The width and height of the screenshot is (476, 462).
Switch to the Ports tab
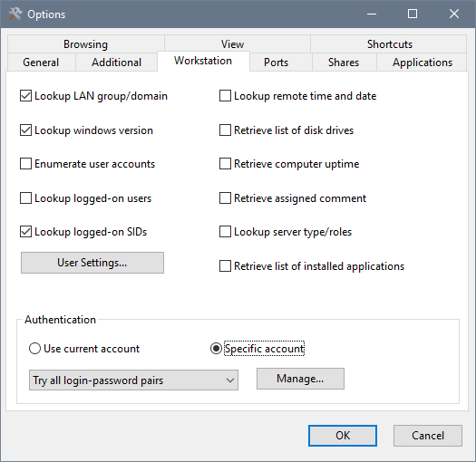276,63
